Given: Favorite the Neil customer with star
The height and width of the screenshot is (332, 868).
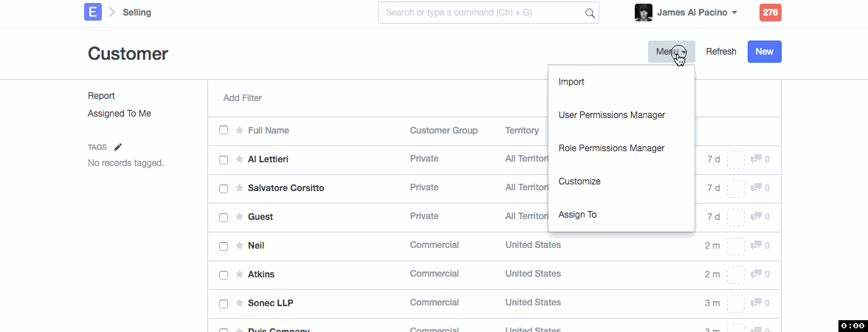Looking at the screenshot, I should pyautogui.click(x=239, y=246).
